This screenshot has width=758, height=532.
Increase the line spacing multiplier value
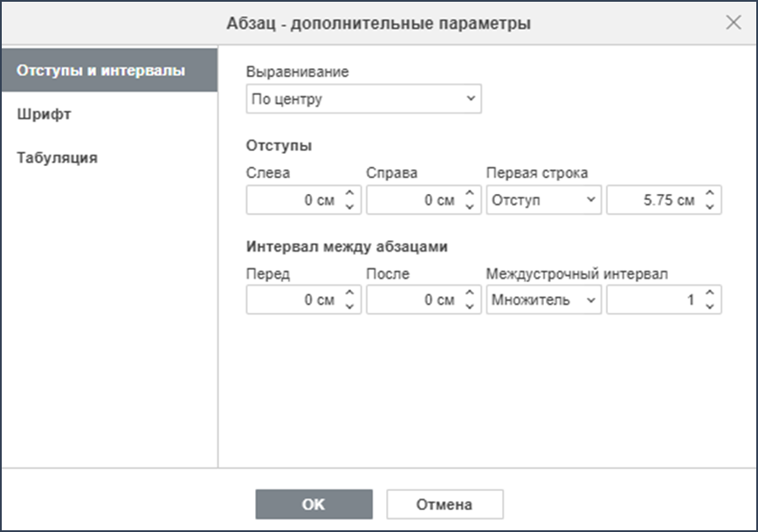click(710, 294)
